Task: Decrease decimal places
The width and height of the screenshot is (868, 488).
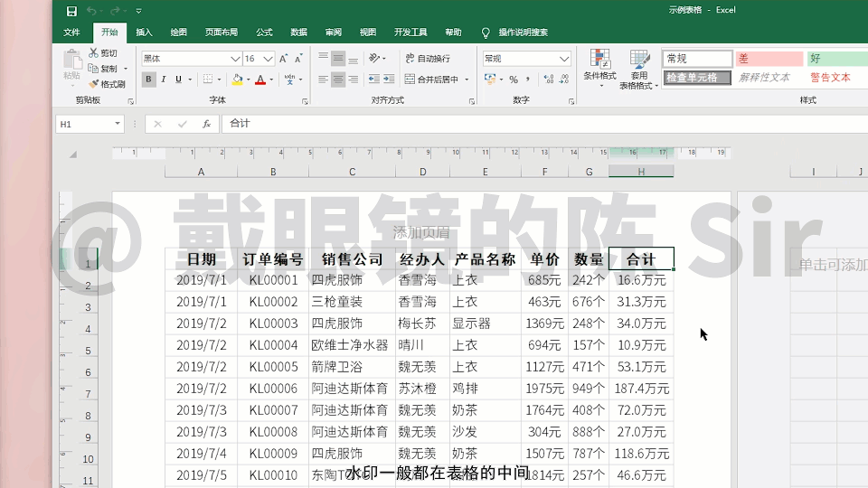Action: 563,80
